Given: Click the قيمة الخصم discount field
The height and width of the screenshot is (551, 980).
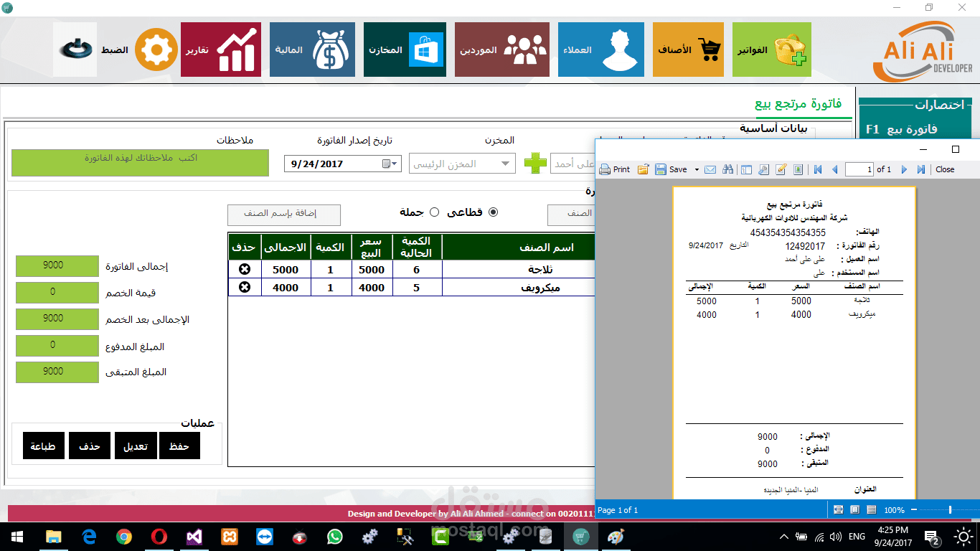Looking at the screenshot, I should [x=57, y=293].
